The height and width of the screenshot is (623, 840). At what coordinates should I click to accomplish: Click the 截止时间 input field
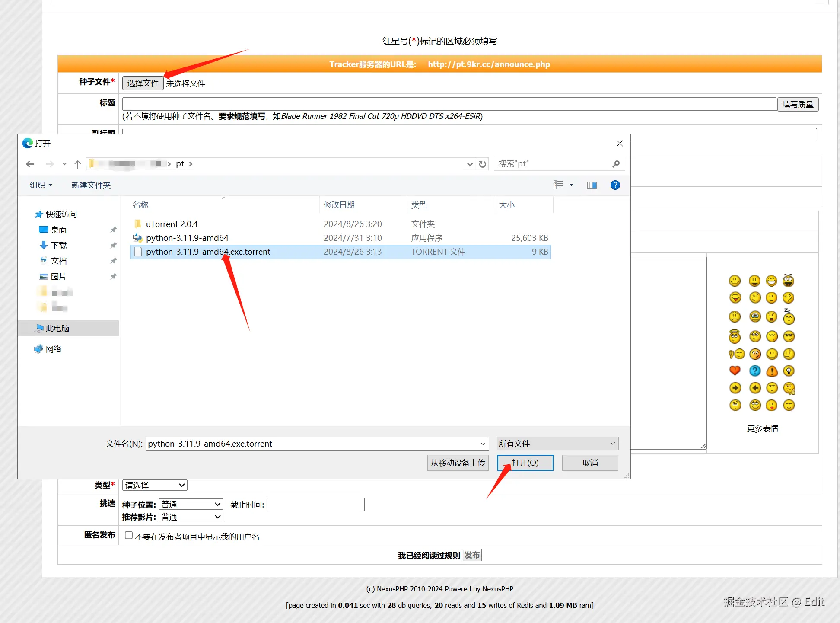point(315,504)
